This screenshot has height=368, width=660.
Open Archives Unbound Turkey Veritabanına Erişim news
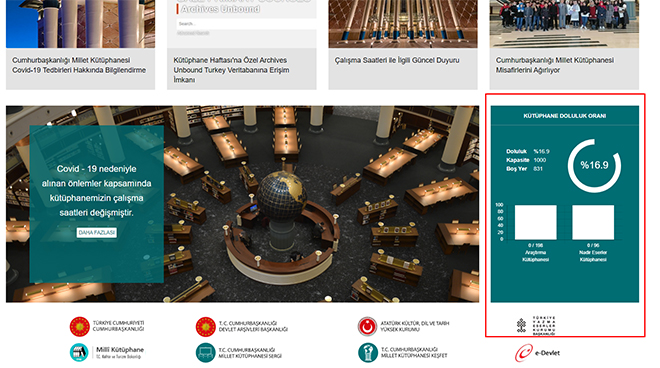231,70
